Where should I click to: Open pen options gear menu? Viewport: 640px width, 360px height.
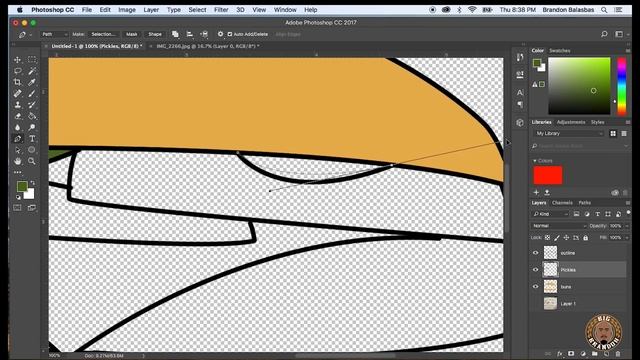point(220,34)
